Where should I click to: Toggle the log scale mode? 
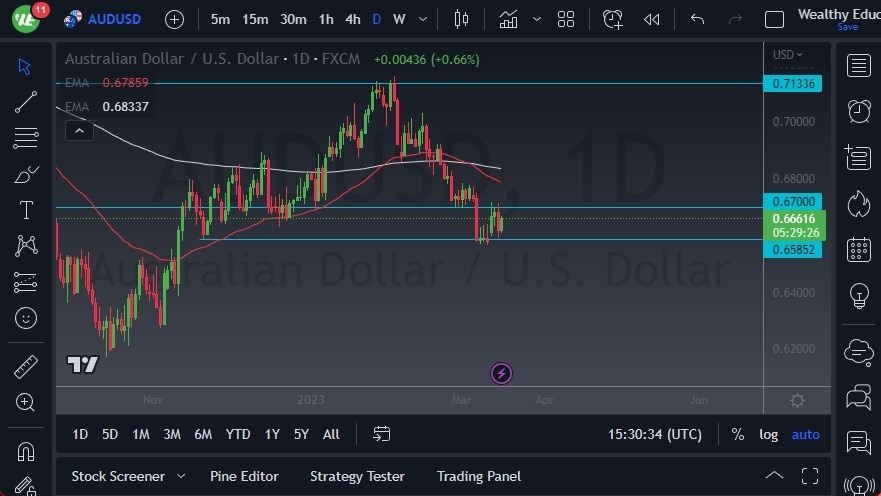(x=769, y=434)
